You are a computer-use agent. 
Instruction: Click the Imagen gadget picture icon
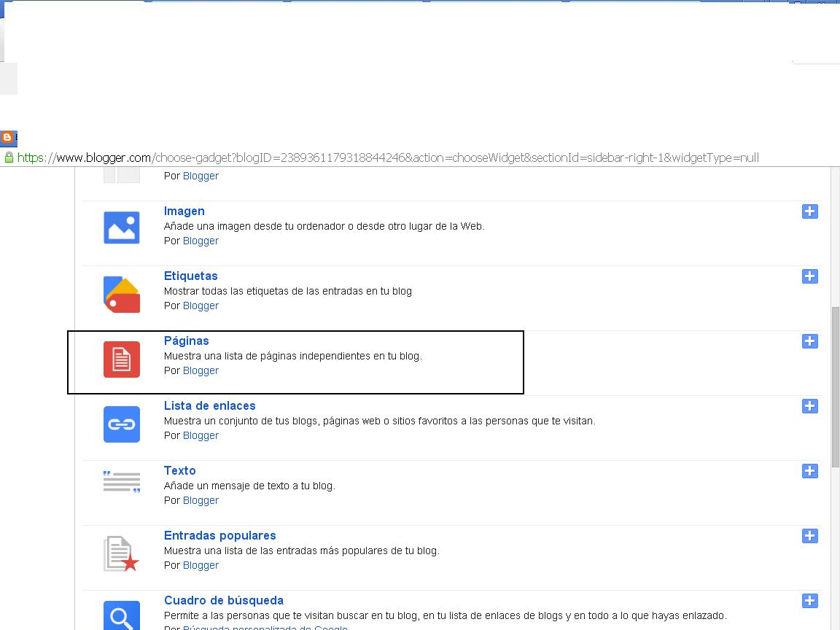click(122, 227)
